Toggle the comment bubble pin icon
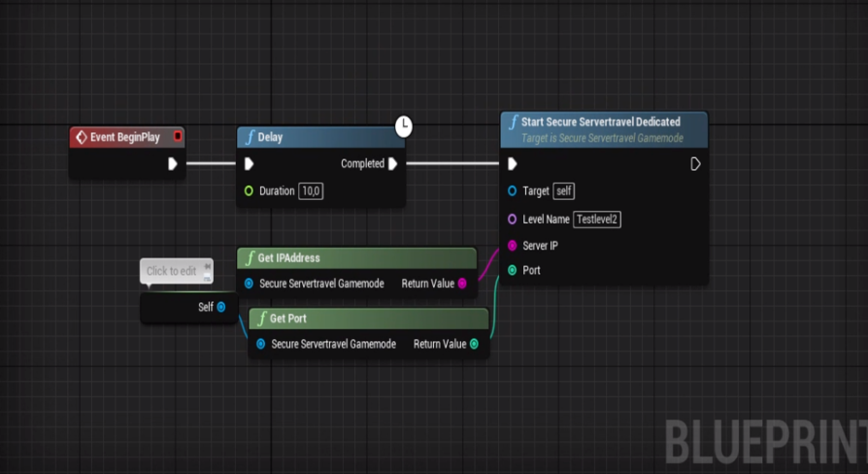 pyautogui.click(x=207, y=267)
